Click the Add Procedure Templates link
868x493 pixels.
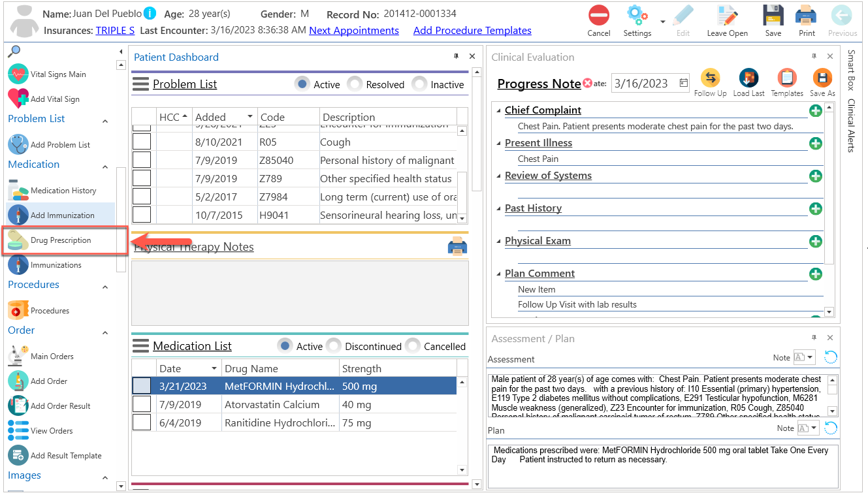[x=472, y=30]
